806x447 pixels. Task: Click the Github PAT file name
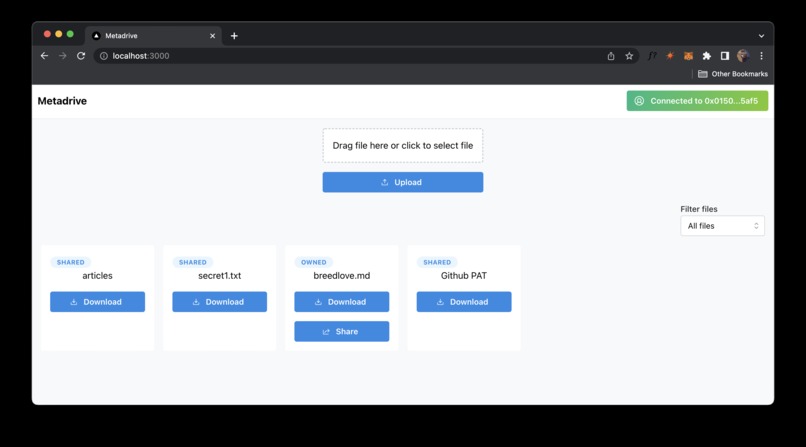[464, 275]
